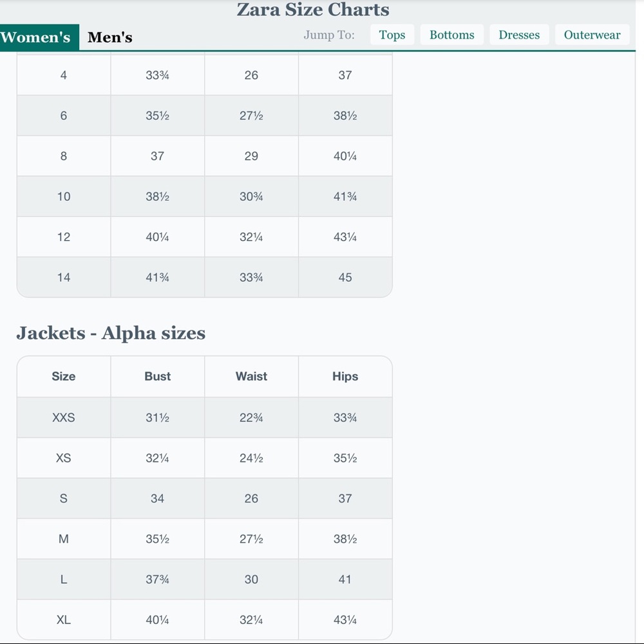Viewport: 644px width, 644px height.
Task: Click the numeric size 10 cell
Action: [x=64, y=196]
